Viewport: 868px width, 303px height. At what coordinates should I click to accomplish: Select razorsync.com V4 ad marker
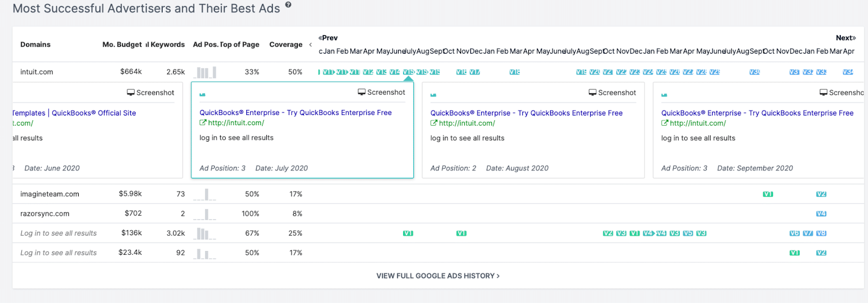click(821, 214)
